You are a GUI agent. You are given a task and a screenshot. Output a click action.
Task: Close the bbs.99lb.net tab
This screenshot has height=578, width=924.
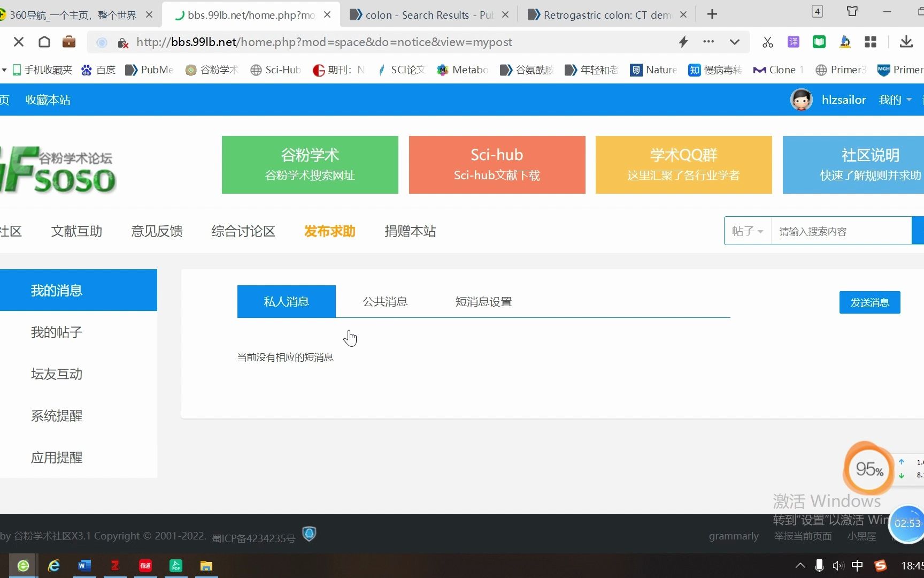point(327,15)
